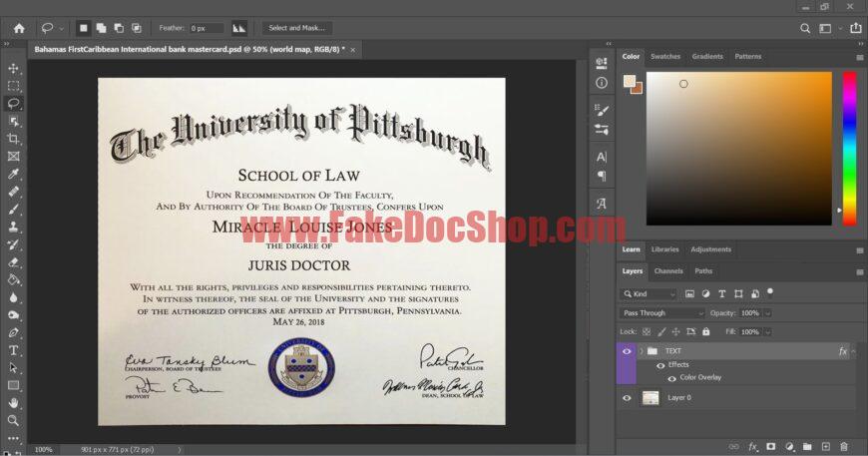Click the Home icon in options bar
Viewport: 868px width, 456px height.
pyautogui.click(x=19, y=28)
